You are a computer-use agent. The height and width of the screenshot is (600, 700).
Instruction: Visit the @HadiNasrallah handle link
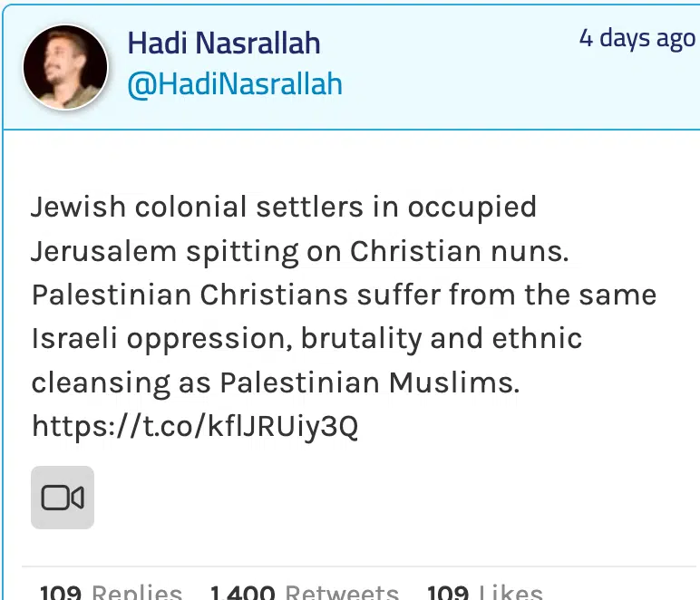(x=235, y=84)
